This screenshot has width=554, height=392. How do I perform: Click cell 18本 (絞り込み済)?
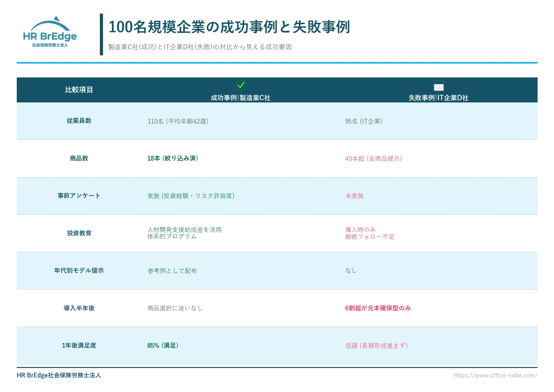point(173,158)
